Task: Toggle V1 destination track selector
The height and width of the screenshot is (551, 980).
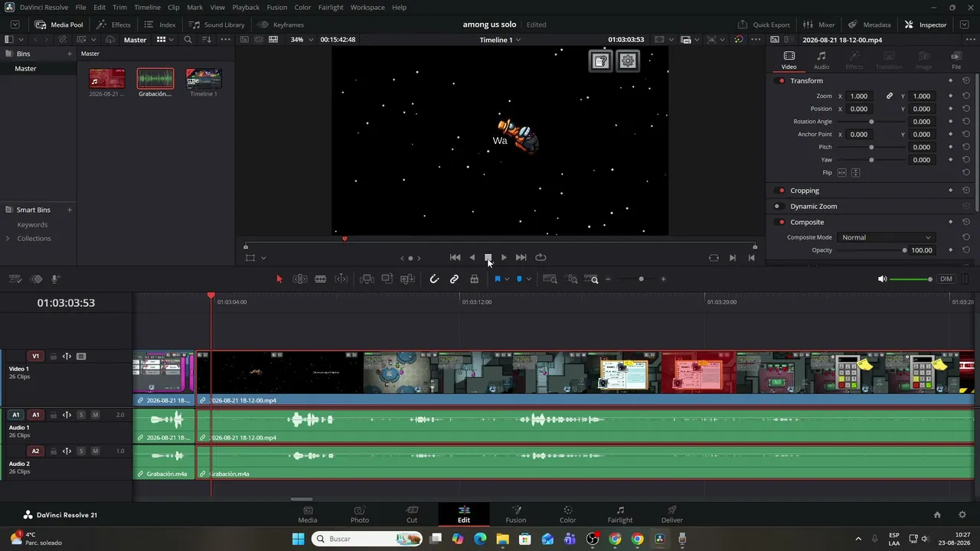Action: click(x=35, y=357)
